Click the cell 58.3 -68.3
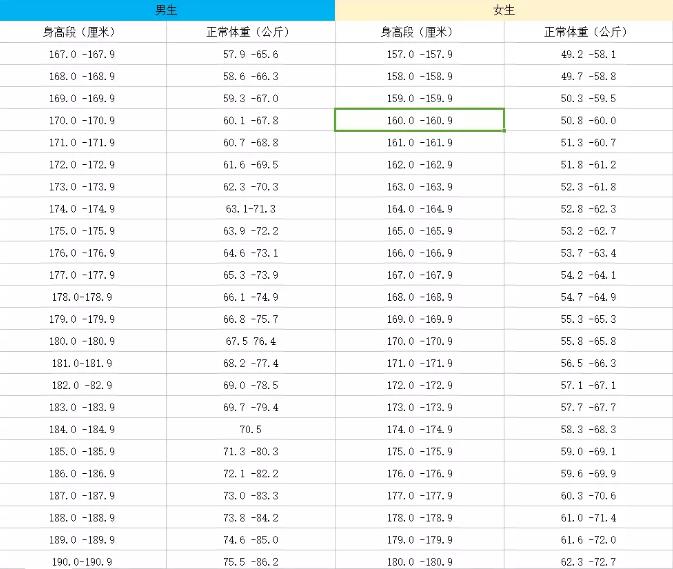Screen dimensions: 673x569 click(x=588, y=430)
